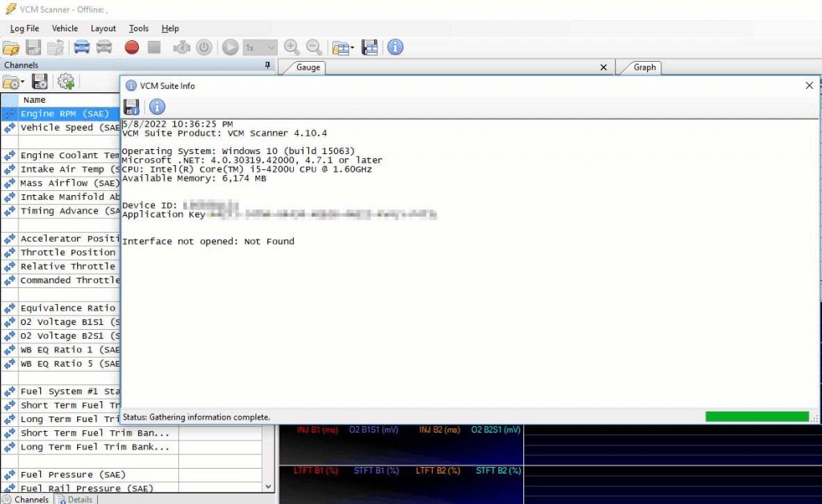Click the Add Channel gear icon

click(66, 82)
